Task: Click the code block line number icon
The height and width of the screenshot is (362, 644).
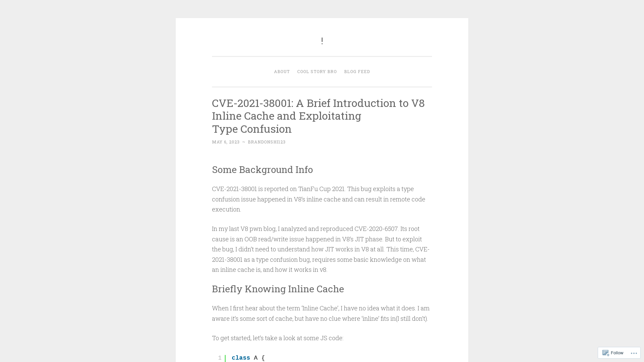Action: [220, 358]
